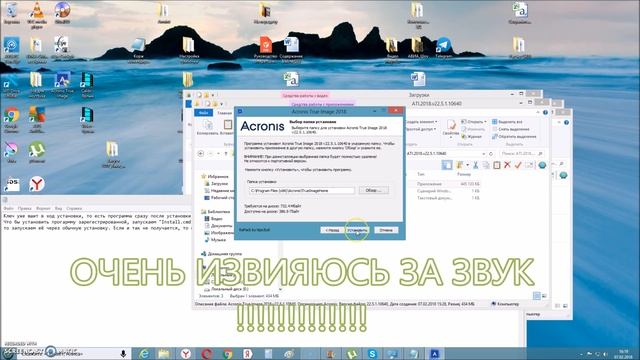
Task: Click File menu in Notepad window
Action: click(8, 208)
